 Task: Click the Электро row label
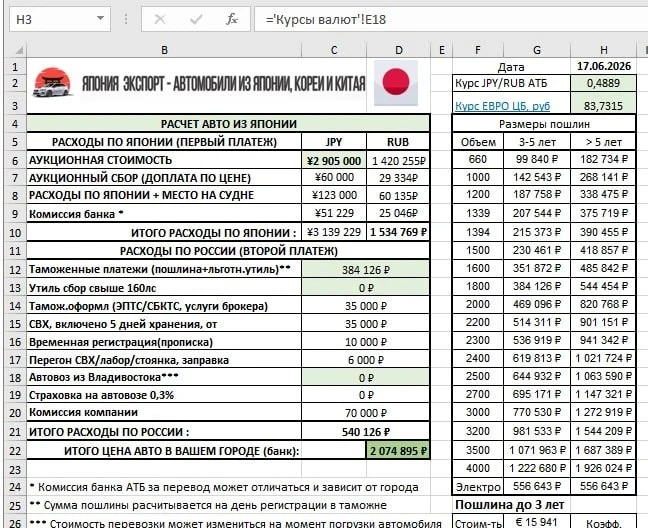478,487
